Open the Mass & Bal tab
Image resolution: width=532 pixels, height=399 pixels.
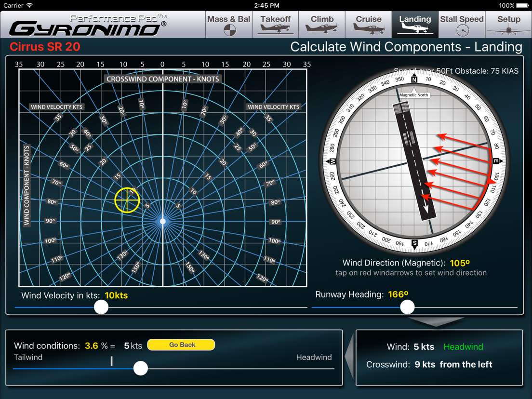click(x=229, y=25)
